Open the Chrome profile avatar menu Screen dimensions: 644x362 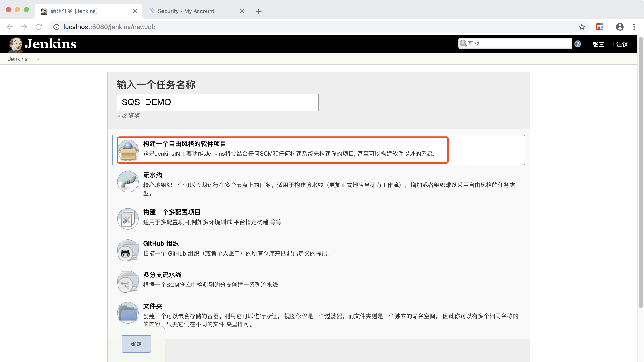(619, 27)
